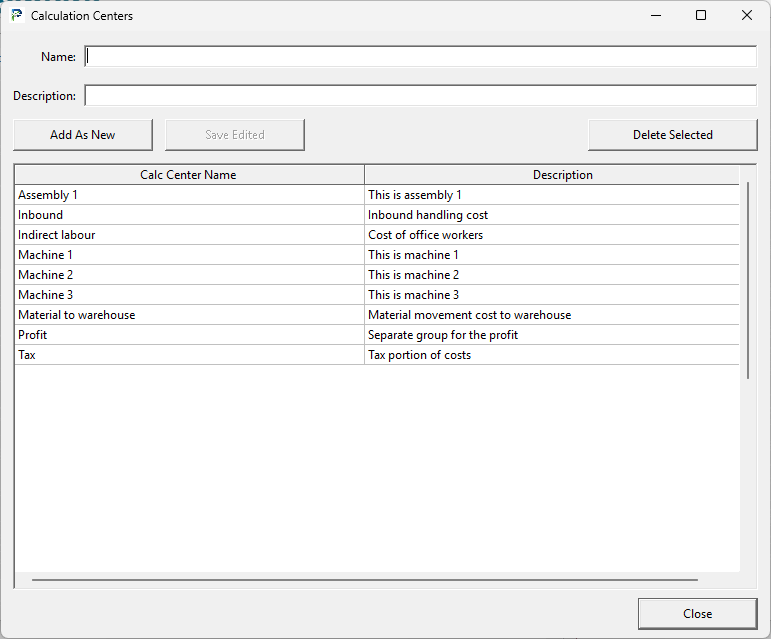Select the Inbound calc center name
This screenshot has height=639, width=771.
[x=189, y=215]
